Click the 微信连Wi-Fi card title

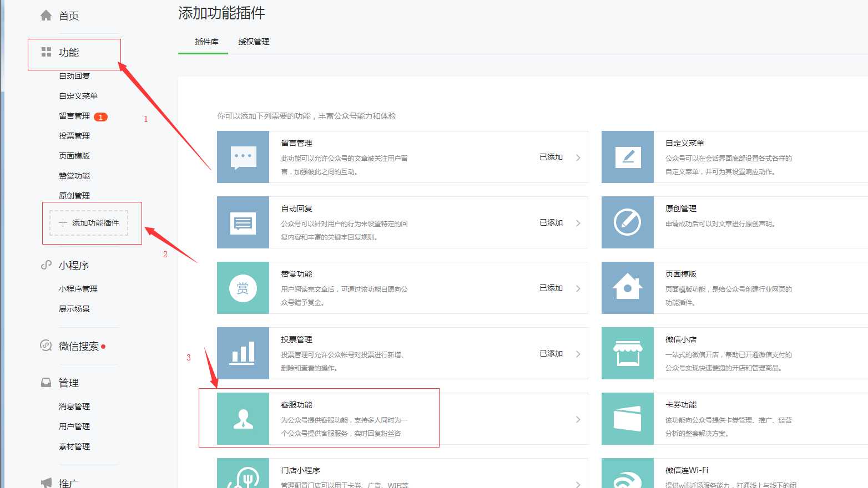pos(687,470)
